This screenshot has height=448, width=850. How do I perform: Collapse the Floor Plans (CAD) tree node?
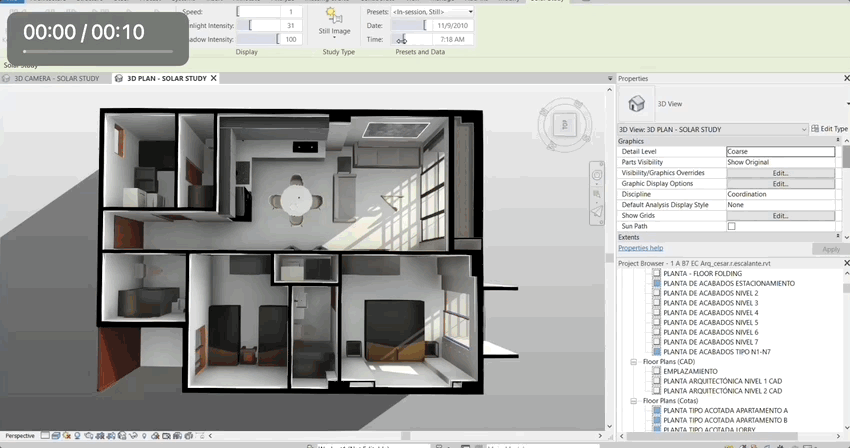coord(633,361)
